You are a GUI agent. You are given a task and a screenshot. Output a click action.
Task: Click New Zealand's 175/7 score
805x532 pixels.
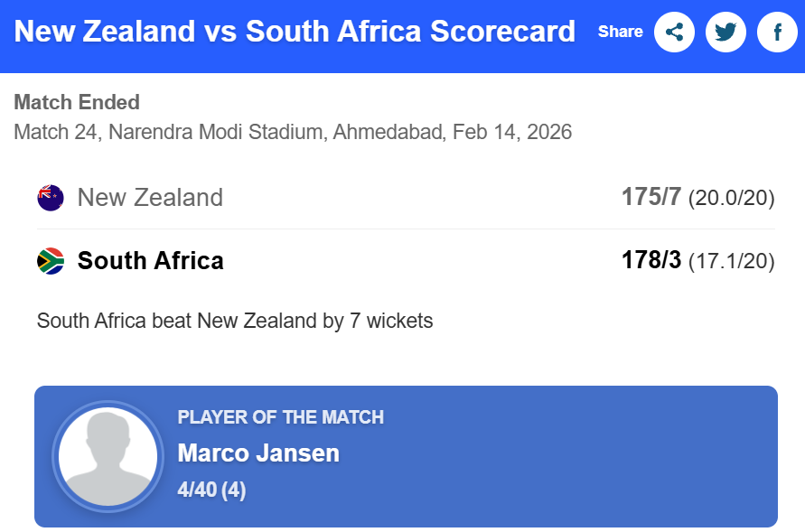click(651, 197)
